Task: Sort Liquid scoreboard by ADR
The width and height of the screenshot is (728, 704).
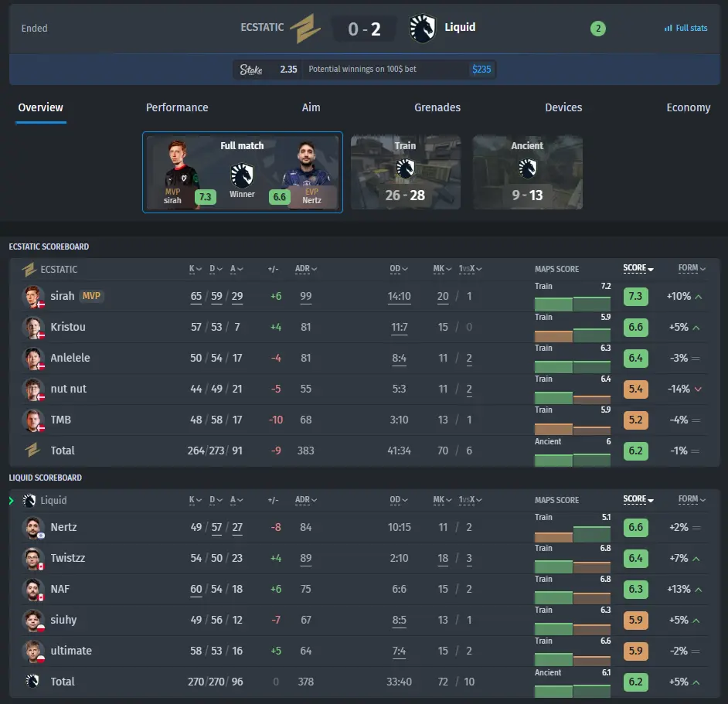Action: pyautogui.click(x=305, y=500)
